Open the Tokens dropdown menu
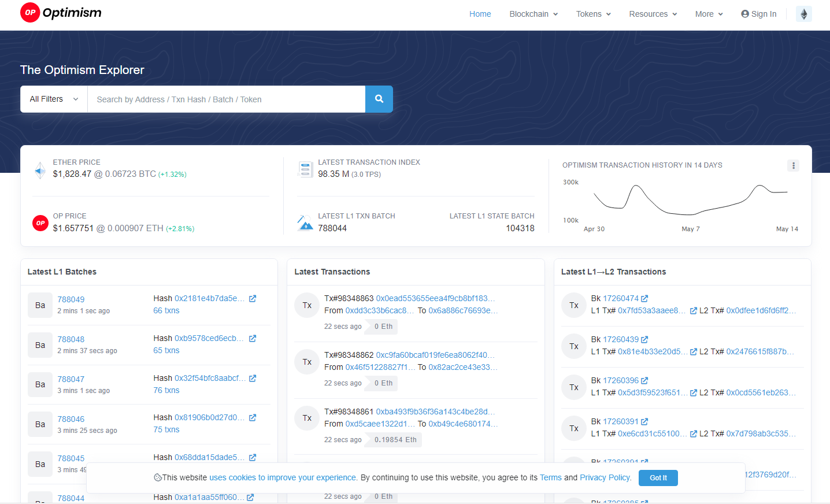 tap(593, 13)
